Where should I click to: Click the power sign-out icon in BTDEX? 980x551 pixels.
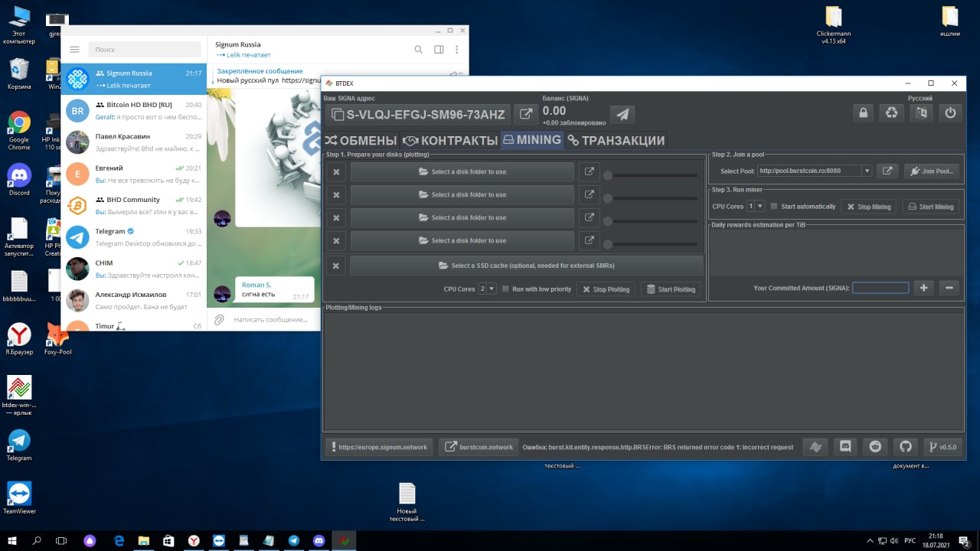[950, 113]
